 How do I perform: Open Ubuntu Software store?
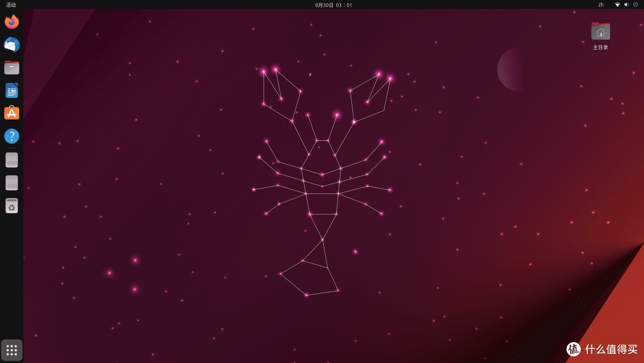coord(11,113)
